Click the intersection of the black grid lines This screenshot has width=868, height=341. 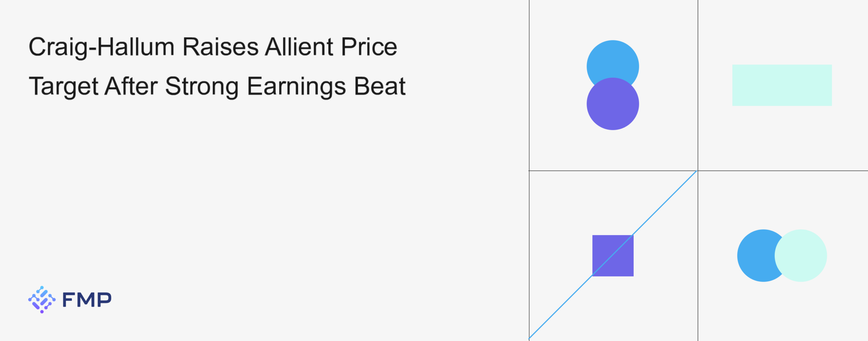click(698, 171)
